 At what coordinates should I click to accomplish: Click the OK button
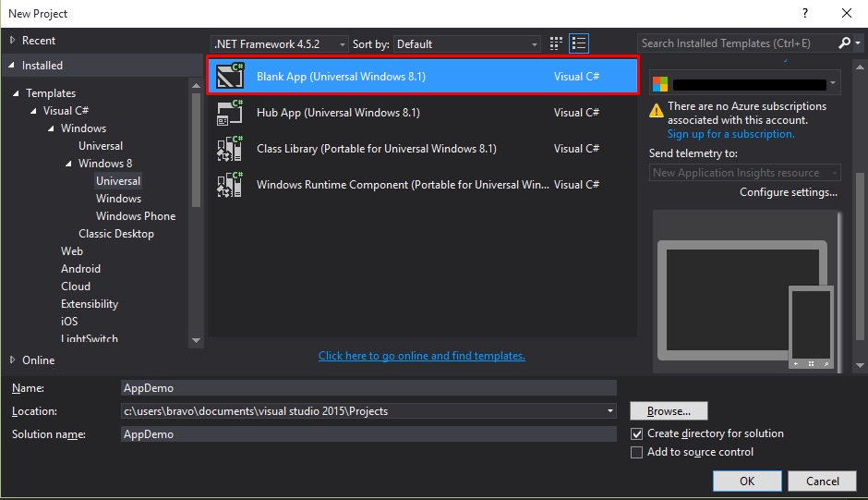[747, 482]
